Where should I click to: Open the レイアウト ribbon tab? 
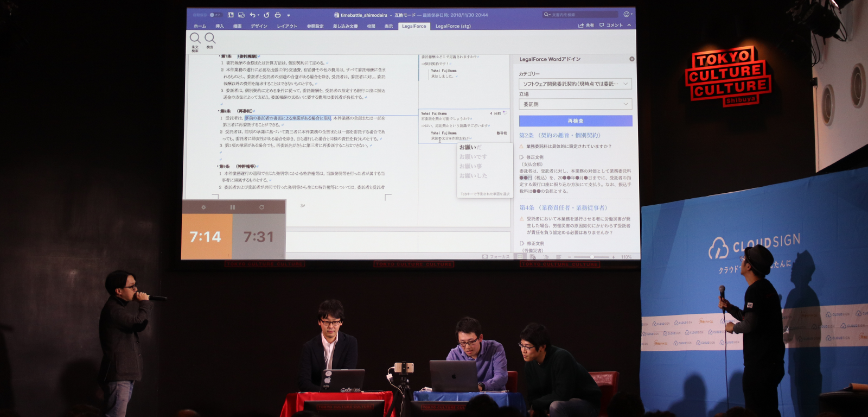(x=287, y=26)
